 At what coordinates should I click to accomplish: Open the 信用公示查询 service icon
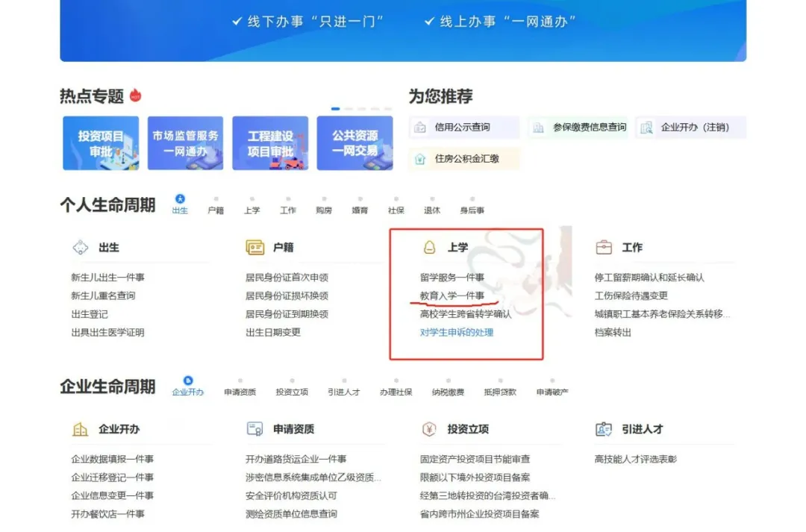(x=420, y=128)
